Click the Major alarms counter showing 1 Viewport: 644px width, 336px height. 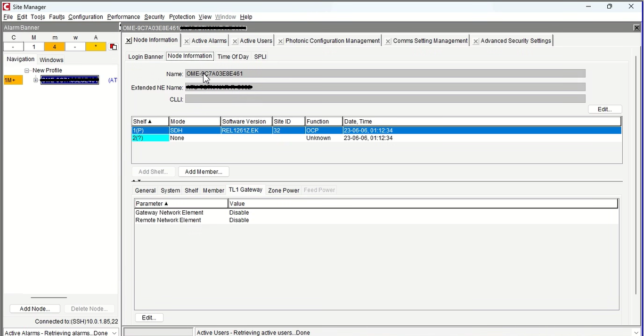coord(34,46)
